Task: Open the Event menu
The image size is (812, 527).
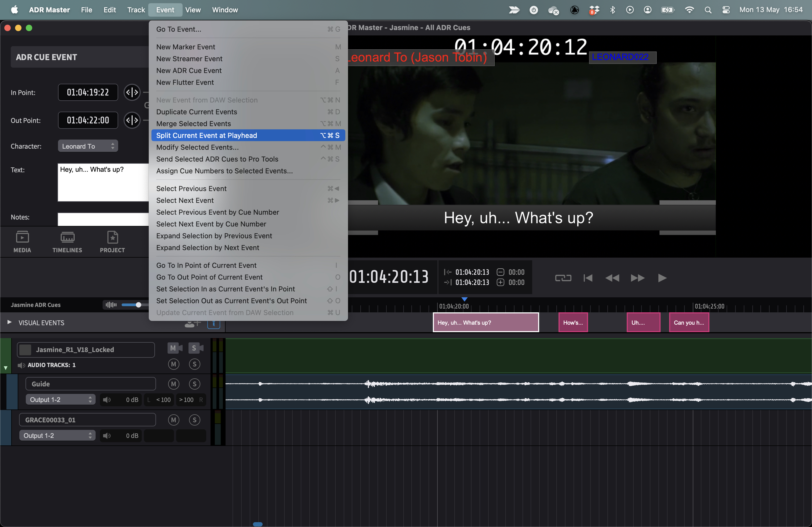Action: click(166, 9)
